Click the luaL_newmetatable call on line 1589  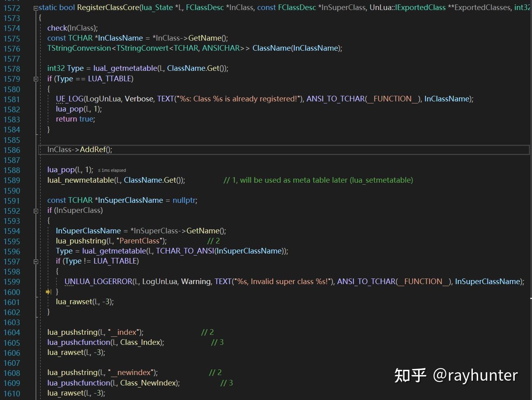[81, 180]
